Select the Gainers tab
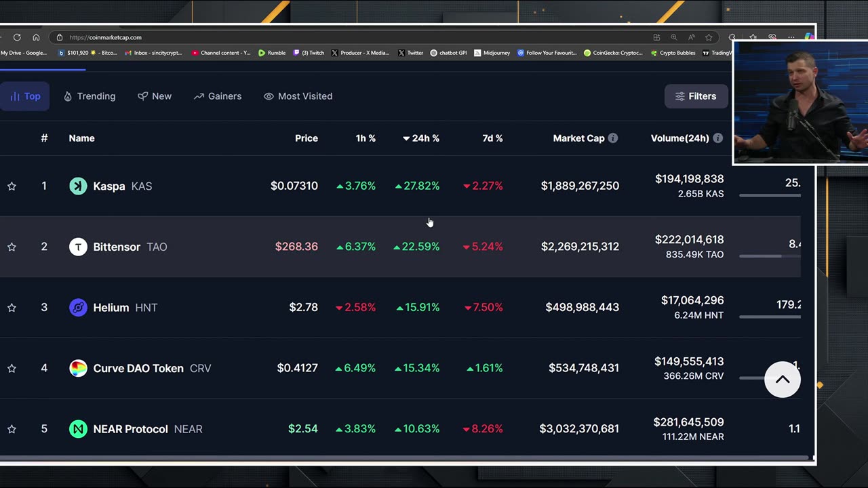The width and height of the screenshot is (868, 488). click(x=218, y=96)
